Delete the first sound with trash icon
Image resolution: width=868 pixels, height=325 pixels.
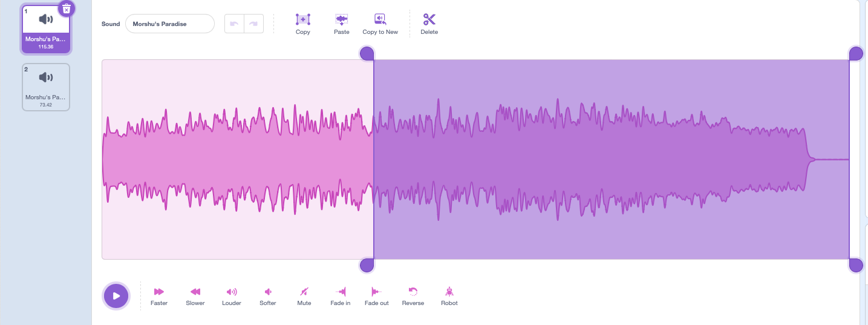tap(67, 8)
